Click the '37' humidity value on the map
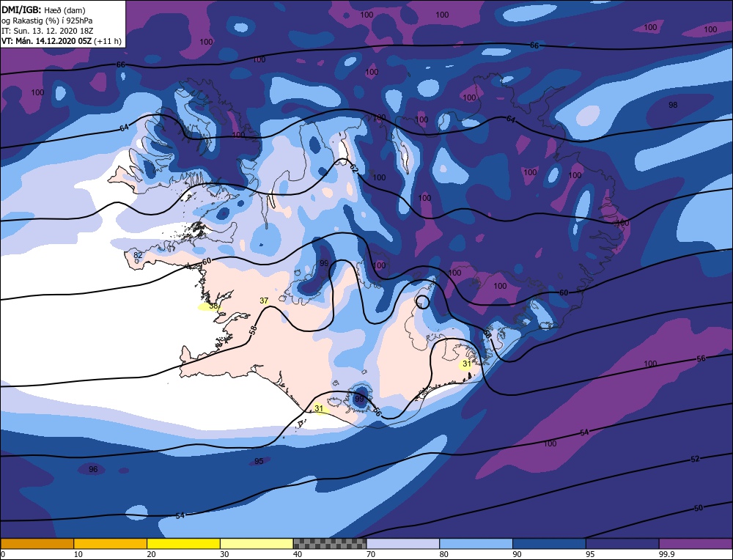This screenshot has height=560, width=733. point(264,301)
